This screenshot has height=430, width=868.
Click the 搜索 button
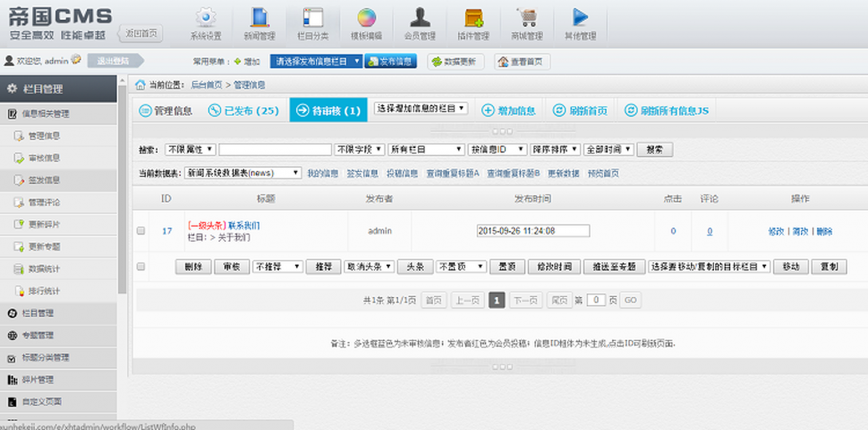tap(654, 149)
